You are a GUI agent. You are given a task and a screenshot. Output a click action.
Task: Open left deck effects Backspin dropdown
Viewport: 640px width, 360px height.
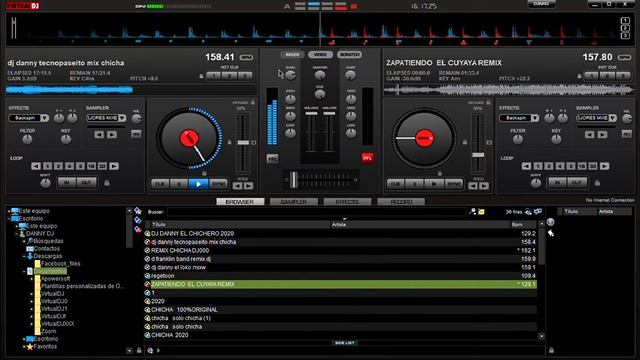44,118
